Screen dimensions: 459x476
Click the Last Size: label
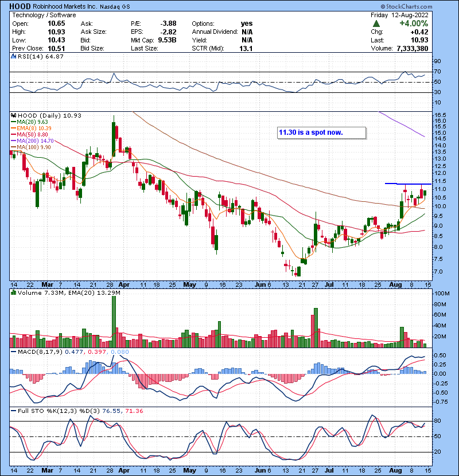click(x=145, y=48)
